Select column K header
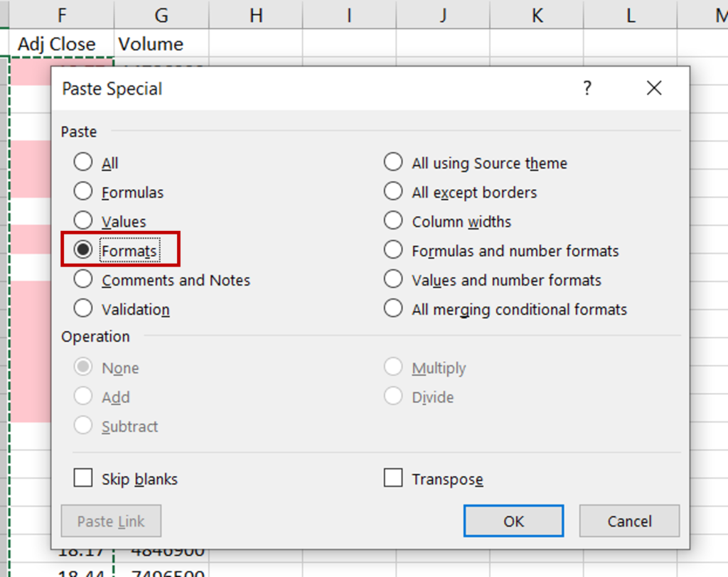The width and height of the screenshot is (728, 577). [x=537, y=14]
